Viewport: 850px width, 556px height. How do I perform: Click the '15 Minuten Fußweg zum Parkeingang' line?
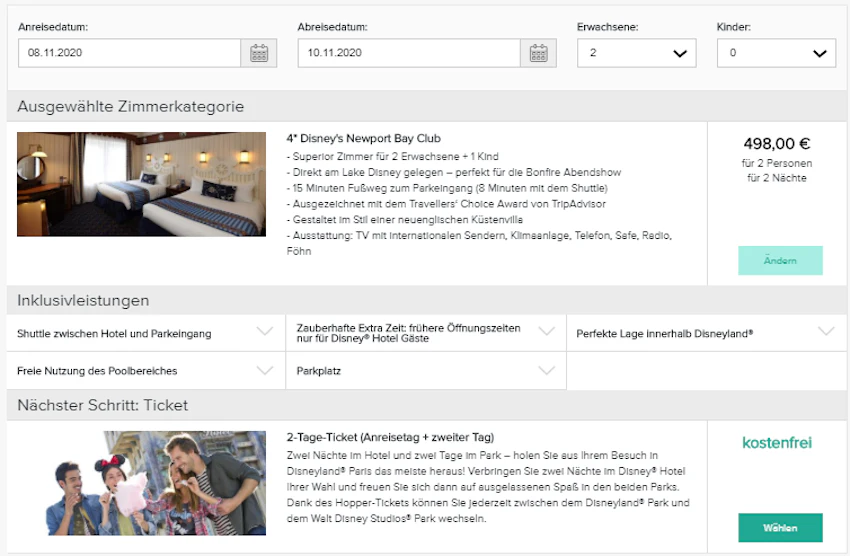tap(447, 188)
